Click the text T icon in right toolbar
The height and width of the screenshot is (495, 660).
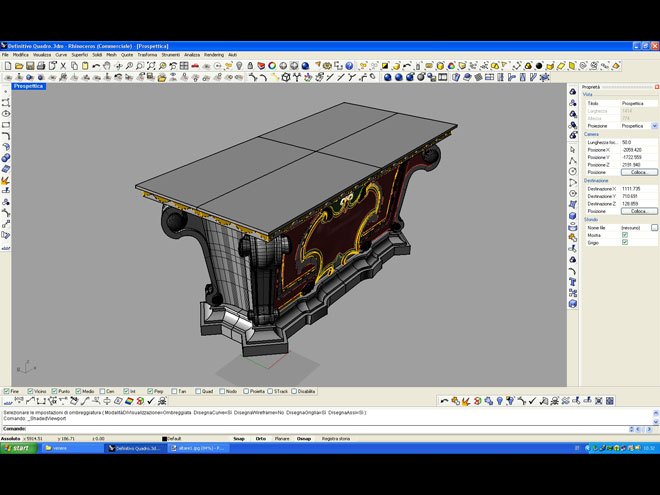(572, 282)
